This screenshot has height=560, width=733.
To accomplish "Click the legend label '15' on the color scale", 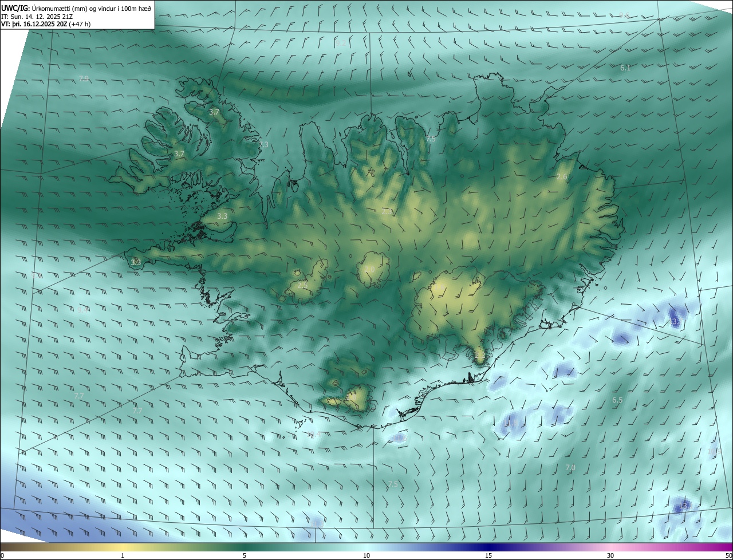I will point(488,555).
